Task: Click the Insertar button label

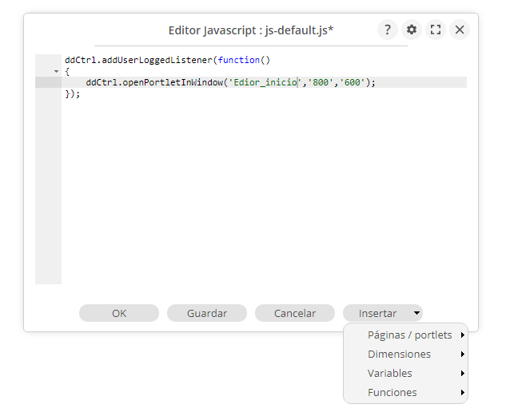Action: point(377,313)
